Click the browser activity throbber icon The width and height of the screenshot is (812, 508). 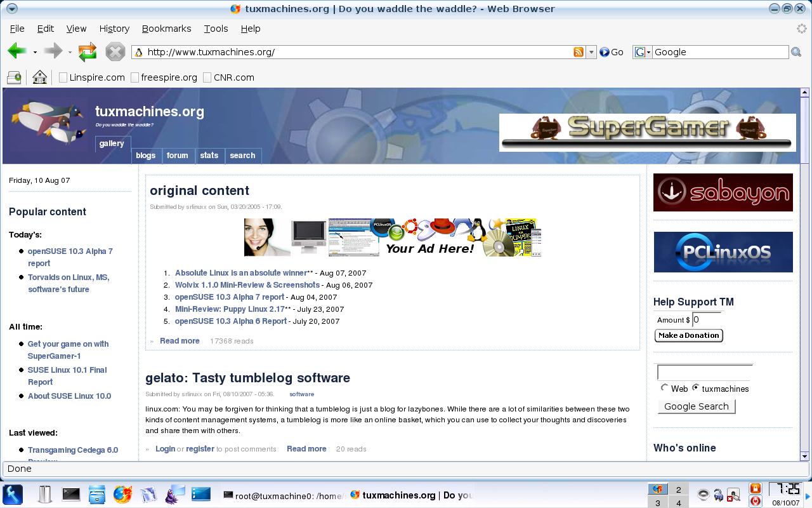[x=801, y=29]
